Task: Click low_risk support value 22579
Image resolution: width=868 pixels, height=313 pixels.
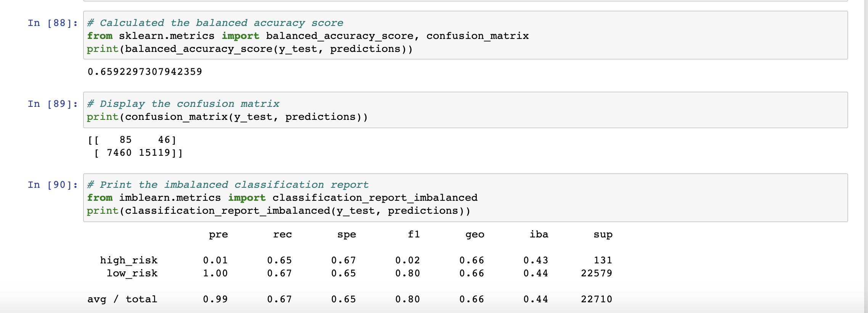Action: point(596,273)
